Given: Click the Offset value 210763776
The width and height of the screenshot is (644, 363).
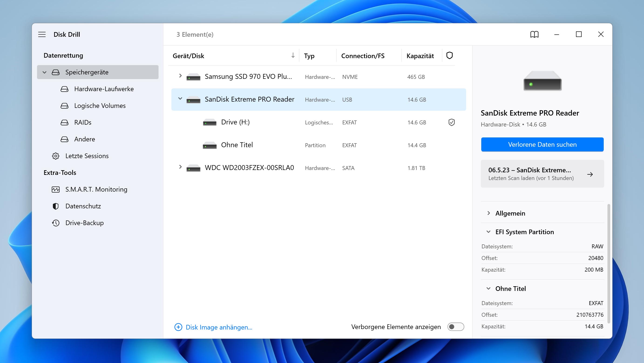Looking at the screenshot, I should click(590, 315).
